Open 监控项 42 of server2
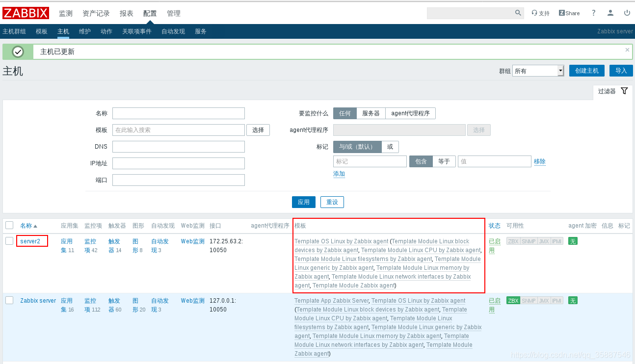Screen dimensions: 635x364 [91, 245]
